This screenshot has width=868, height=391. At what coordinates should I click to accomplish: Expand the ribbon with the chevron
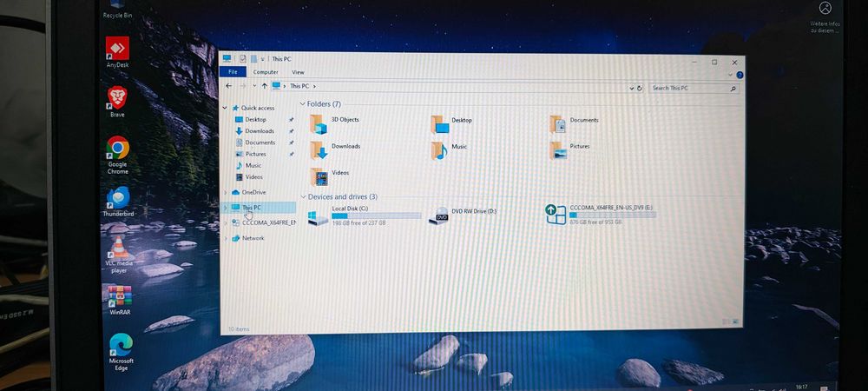tap(731, 75)
